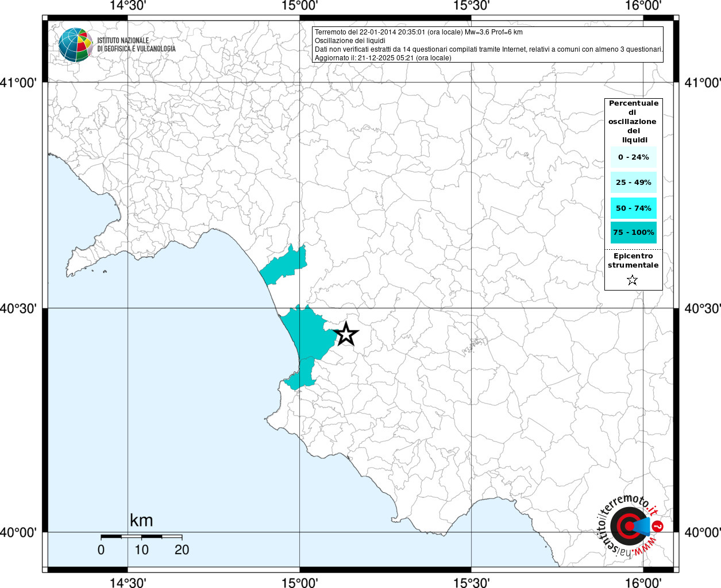Click the 'Terremoto del 22-01-2014' title line
Screen dimensions: 721x588
(x=419, y=32)
